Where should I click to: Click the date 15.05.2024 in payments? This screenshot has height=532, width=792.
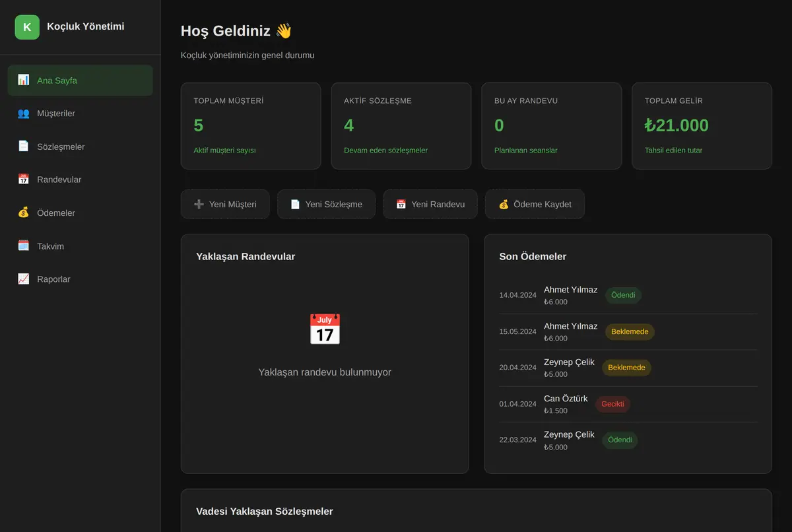[518, 331]
